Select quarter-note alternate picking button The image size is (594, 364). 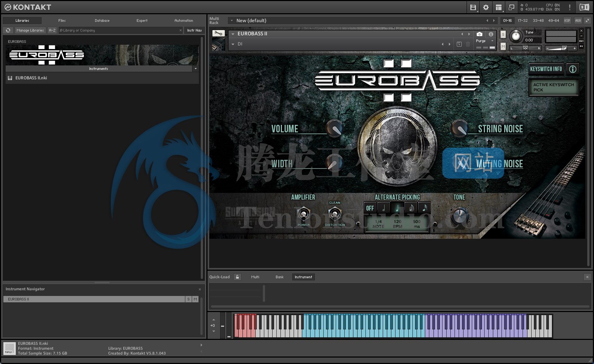[x=397, y=208]
